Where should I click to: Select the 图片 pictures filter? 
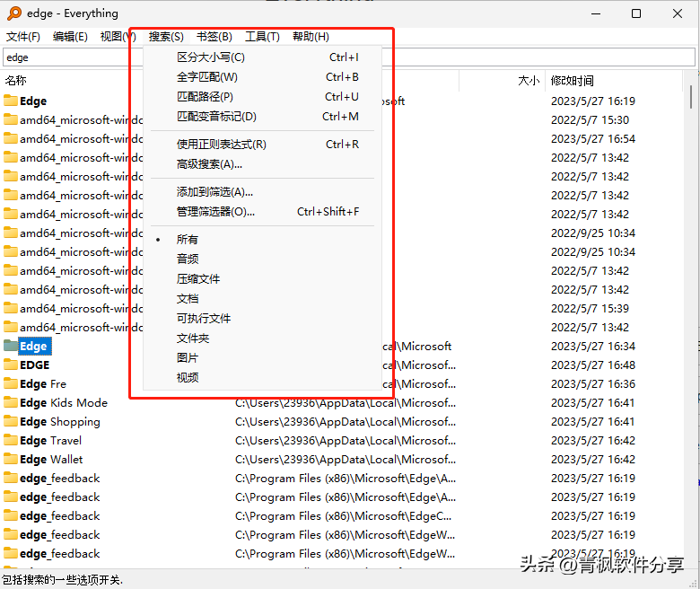[262, 357]
